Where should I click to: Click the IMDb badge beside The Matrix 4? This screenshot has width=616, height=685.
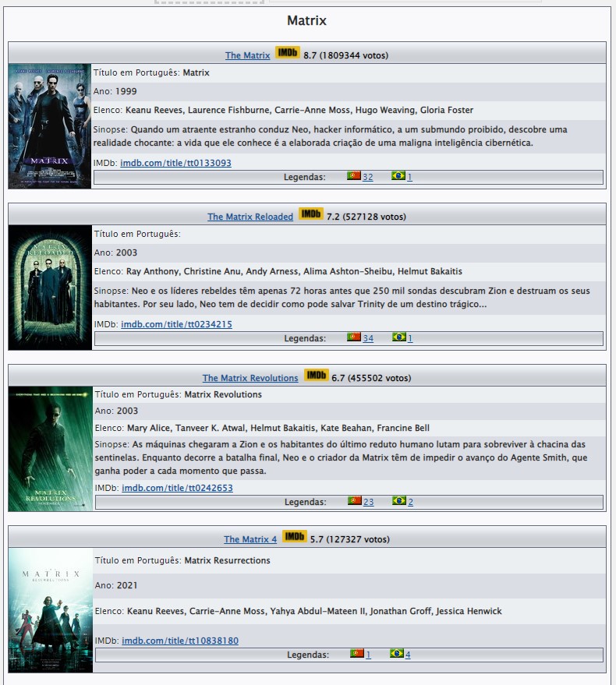point(295,536)
